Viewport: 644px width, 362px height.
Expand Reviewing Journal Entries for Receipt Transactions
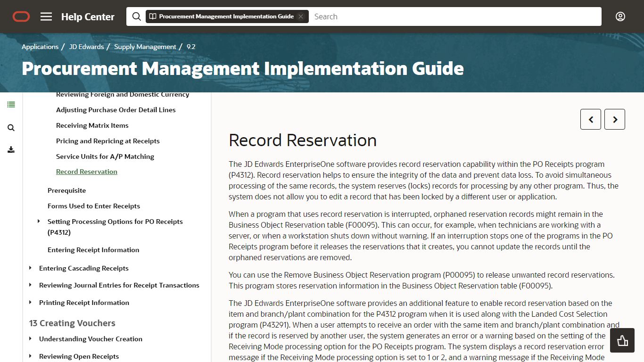click(x=30, y=285)
